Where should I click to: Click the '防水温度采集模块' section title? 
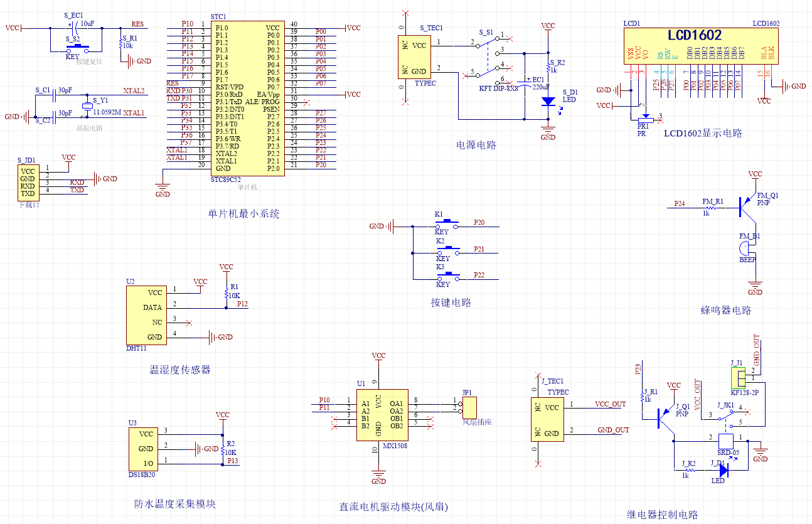pos(175,504)
